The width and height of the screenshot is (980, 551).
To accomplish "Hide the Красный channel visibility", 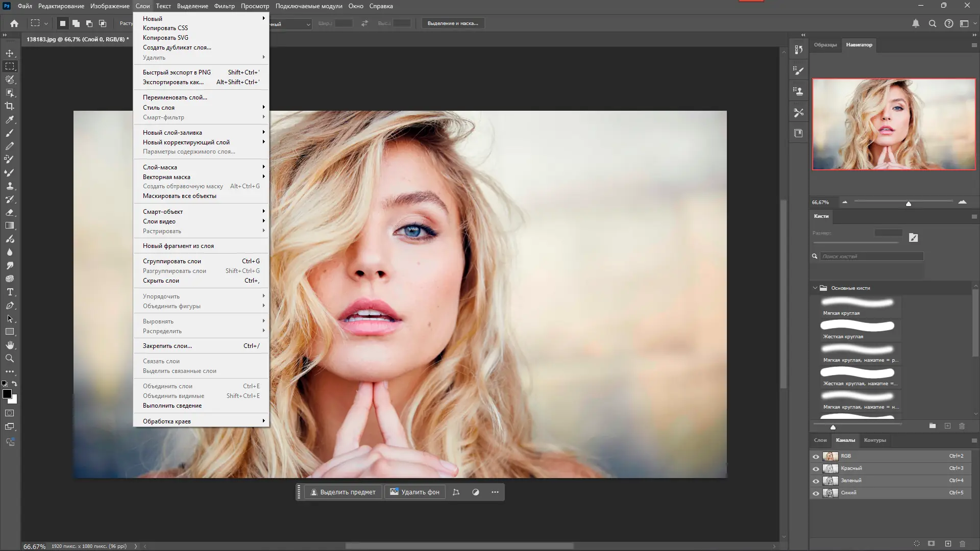I will coord(816,468).
